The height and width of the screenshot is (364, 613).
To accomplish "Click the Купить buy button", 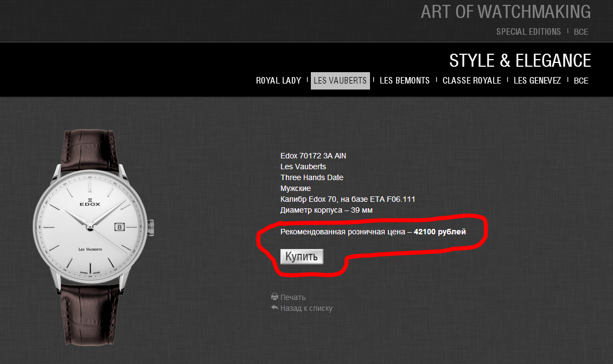I will [x=302, y=257].
